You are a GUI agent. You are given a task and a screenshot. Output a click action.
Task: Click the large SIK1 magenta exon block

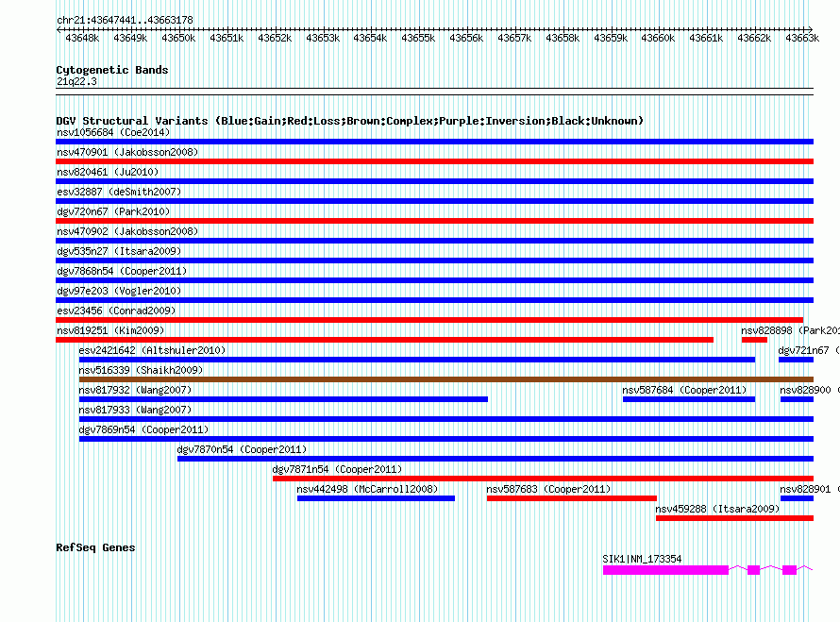pyautogui.click(x=665, y=570)
